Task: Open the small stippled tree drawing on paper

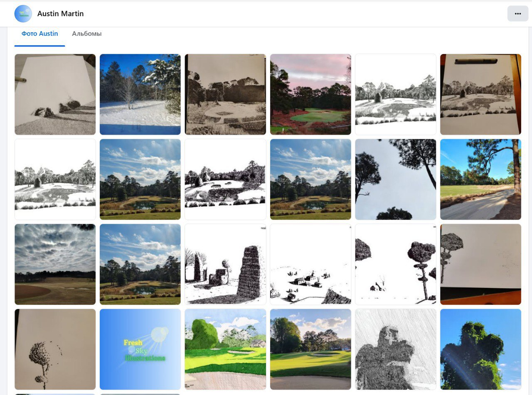Action: tap(55, 349)
